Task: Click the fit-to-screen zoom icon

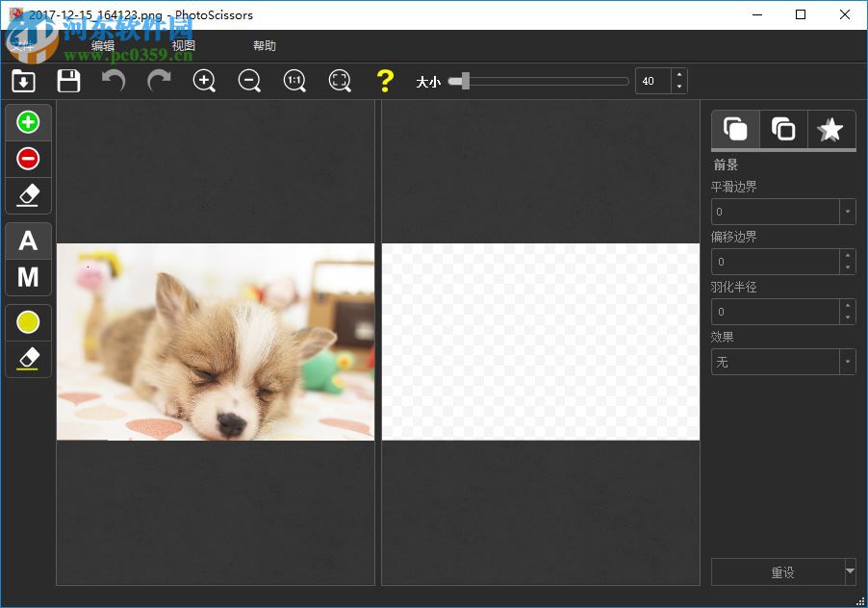Action: [340, 81]
